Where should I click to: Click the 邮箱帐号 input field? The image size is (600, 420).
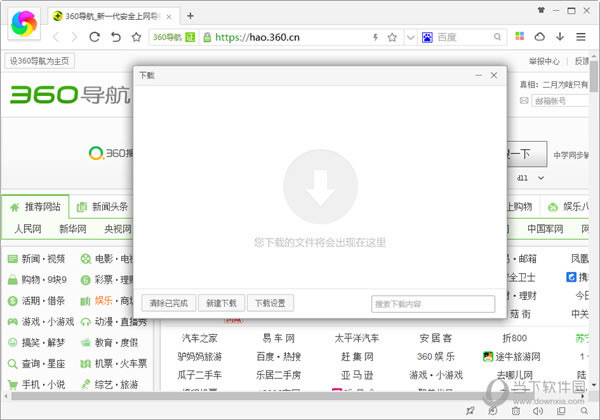pos(560,101)
